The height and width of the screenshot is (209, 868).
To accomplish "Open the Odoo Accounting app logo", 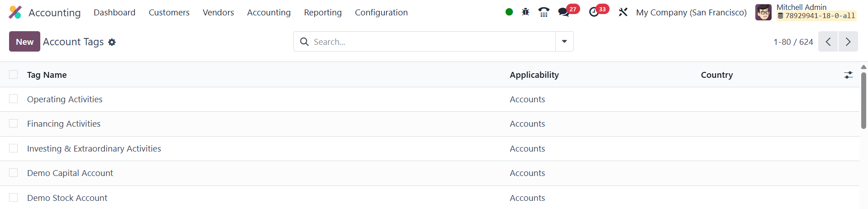I will (15, 12).
